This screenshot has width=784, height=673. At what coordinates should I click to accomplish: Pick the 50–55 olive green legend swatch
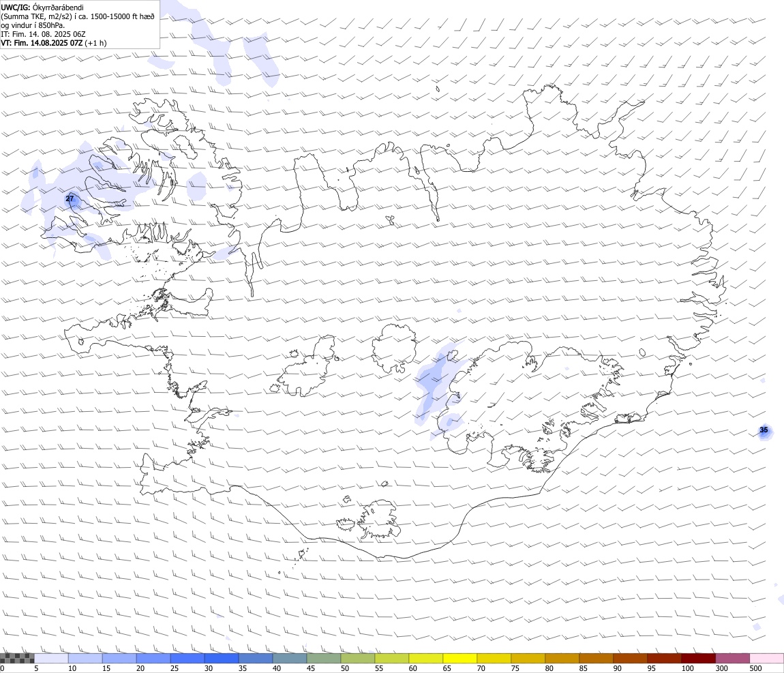[x=357, y=658]
